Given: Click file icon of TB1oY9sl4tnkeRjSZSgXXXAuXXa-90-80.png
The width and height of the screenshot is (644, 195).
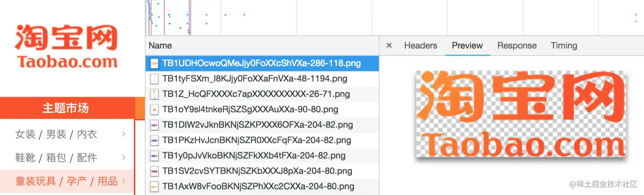Looking at the screenshot, I should [x=154, y=109].
